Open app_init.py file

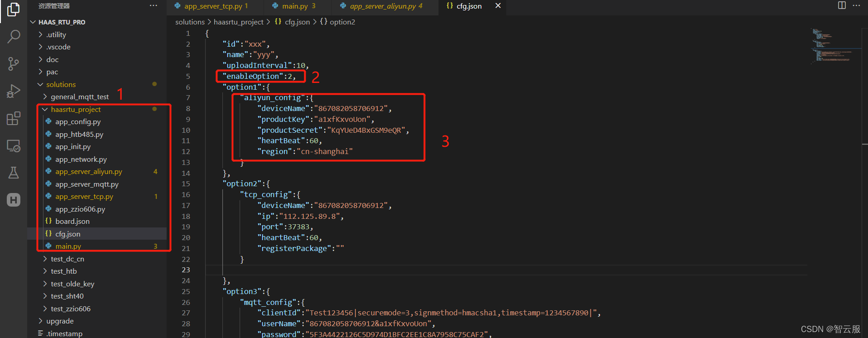pyautogui.click(x=73, y=146)
